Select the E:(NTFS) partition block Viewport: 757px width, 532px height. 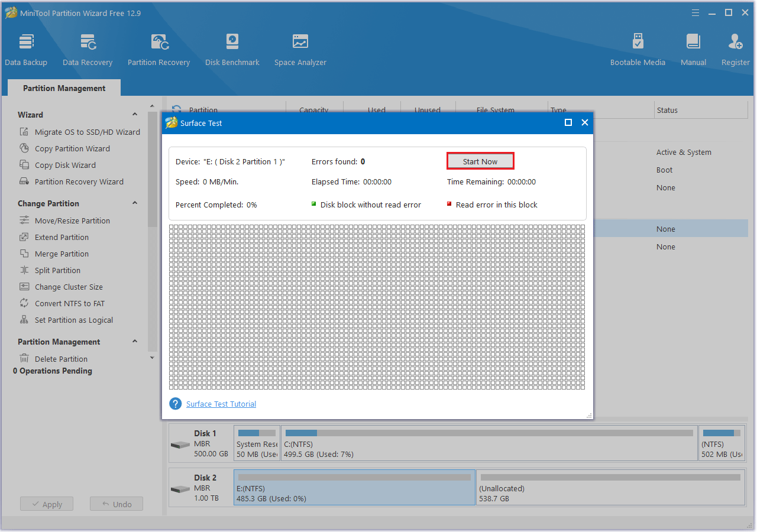tap(355, 488)
